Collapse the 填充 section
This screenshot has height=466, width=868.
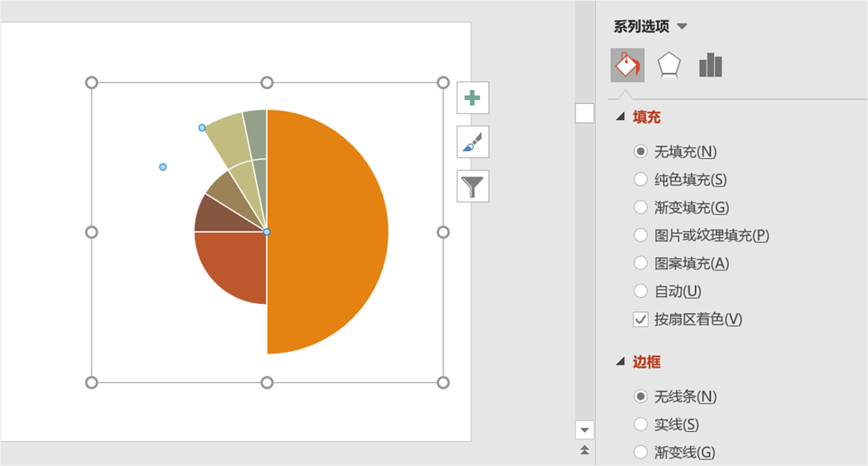point(620,116)
